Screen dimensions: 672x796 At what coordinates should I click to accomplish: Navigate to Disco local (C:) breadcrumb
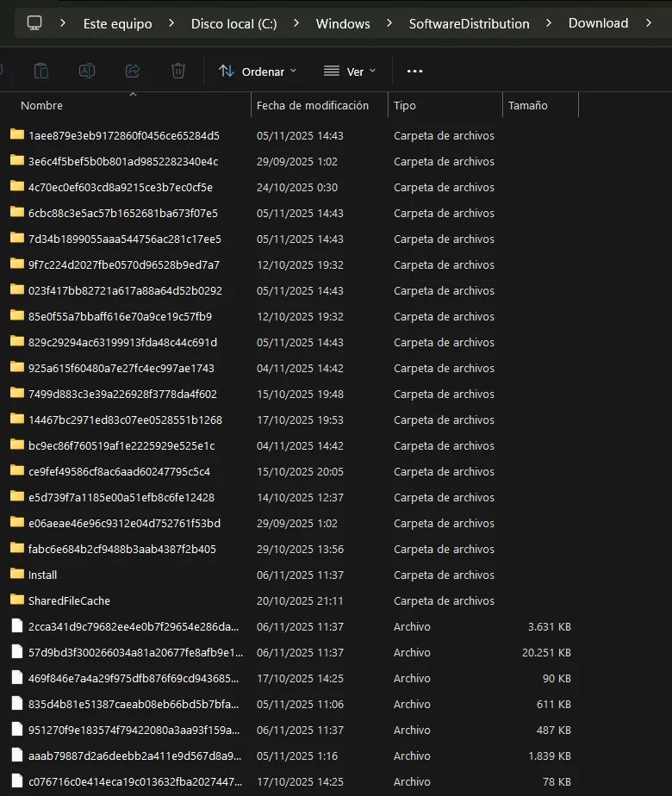(x=233, y=23)
